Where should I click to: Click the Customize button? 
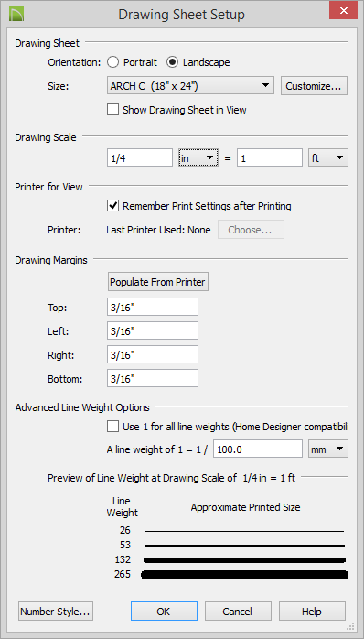[x=314, y=86]
